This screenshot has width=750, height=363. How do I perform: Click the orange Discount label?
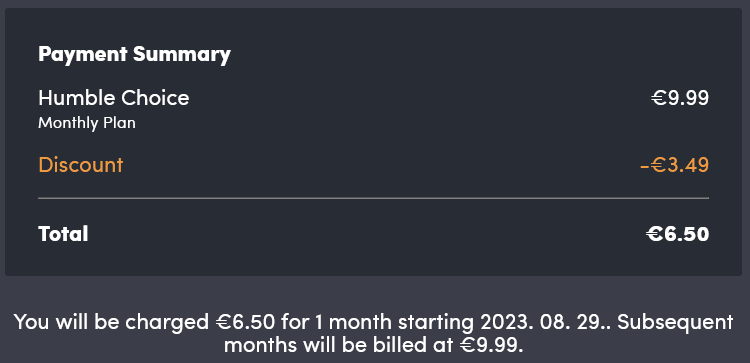click(x=80, y=165)
